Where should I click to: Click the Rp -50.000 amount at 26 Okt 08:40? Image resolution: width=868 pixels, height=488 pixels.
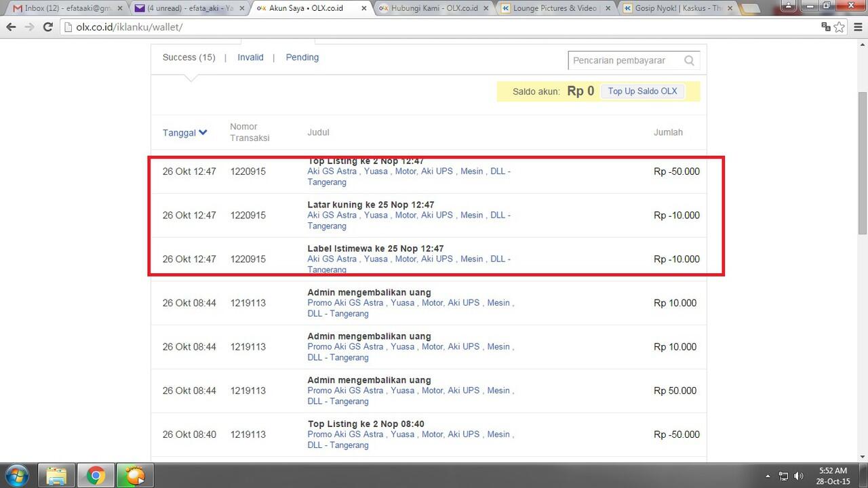click(x=676, y=434)
